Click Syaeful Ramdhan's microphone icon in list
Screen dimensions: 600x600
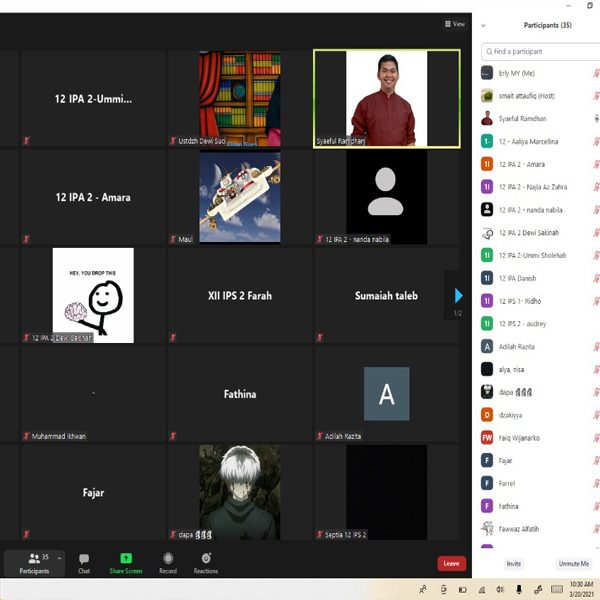coord(595,119)
